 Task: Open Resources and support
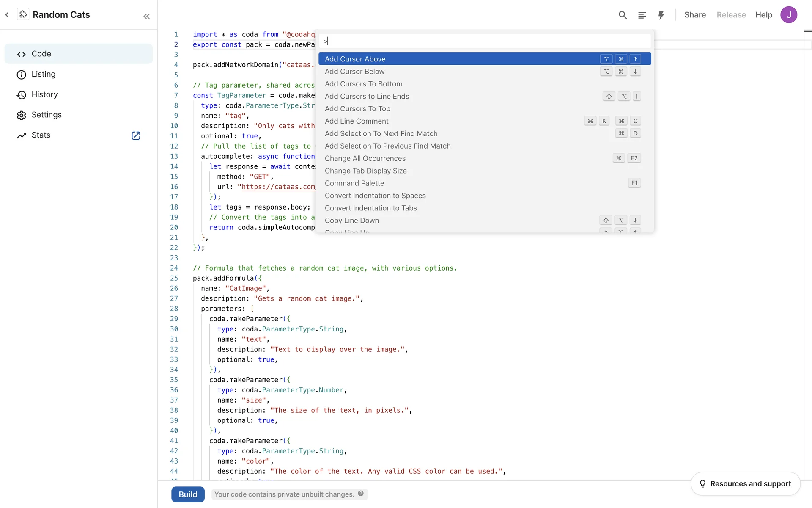point(745,483)
